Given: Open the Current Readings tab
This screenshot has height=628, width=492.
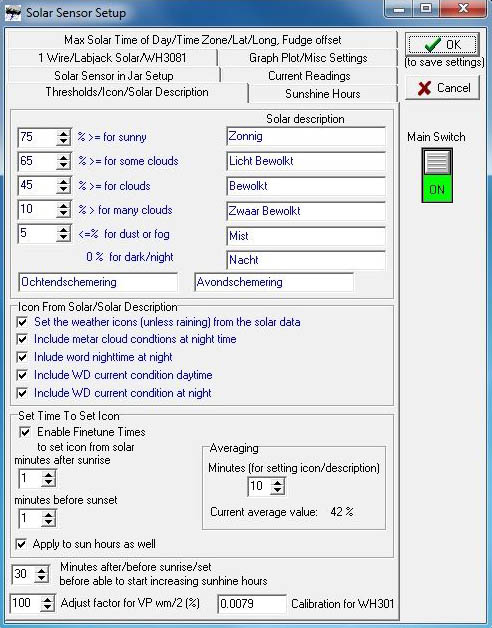Looking at the screenshot, I should point(309,76).
